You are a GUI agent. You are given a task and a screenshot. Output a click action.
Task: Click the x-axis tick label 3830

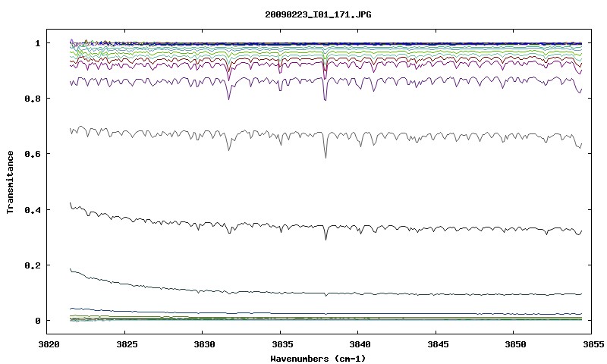[x=204, y=344]
